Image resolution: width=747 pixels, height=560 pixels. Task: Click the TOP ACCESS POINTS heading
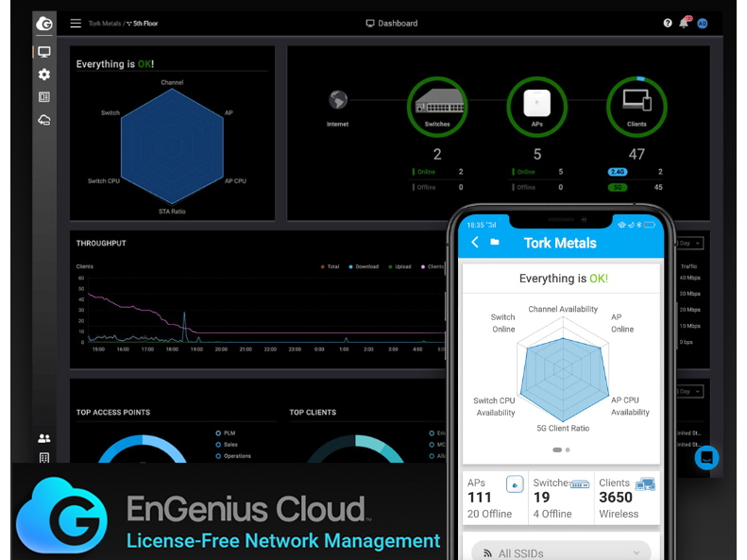tap(113, 413)
